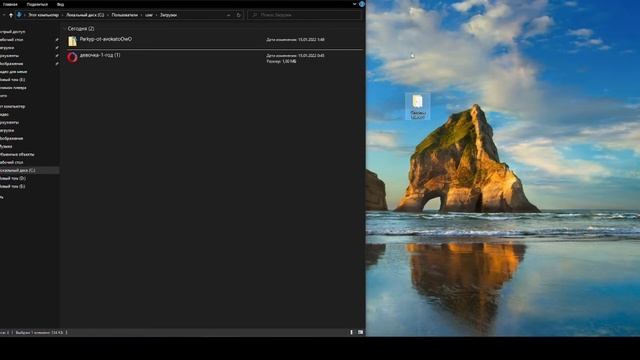This screenshot has width=640, height=360.
Task: Open Видео under Этот компьютер
Action: pos(4,115)
